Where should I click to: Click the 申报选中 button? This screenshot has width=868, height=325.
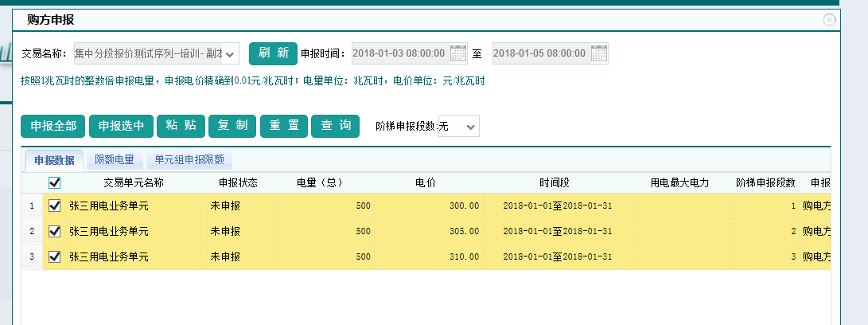121,126
